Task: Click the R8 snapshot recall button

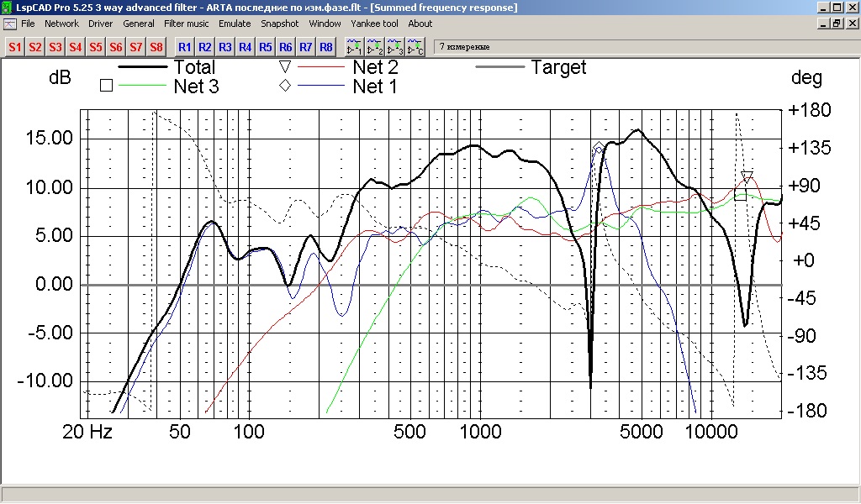Action: pyautogui.click(x=326, y=47)
